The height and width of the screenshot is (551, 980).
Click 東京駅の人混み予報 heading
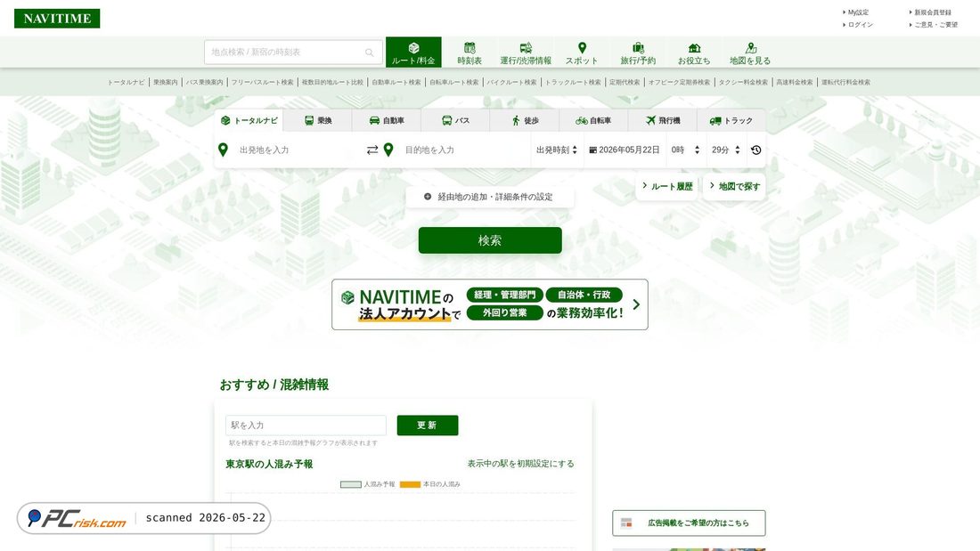pos(269,464)
